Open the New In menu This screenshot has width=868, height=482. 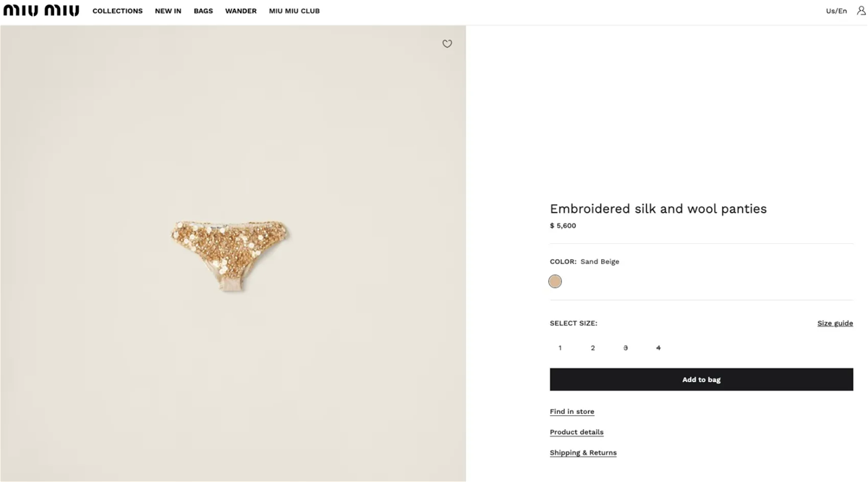tap(168, 11)
